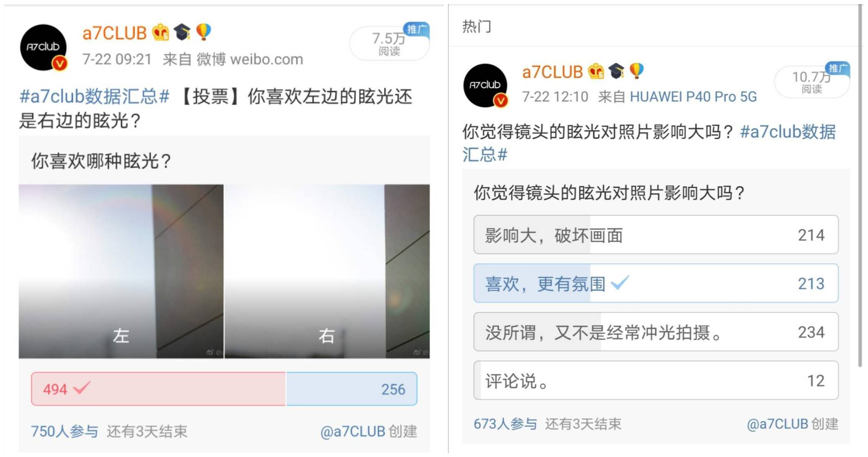The image size is (868, 457).
Task: Tap the 7.5万 阅读 promotion badge
Action: coord(390,42)
